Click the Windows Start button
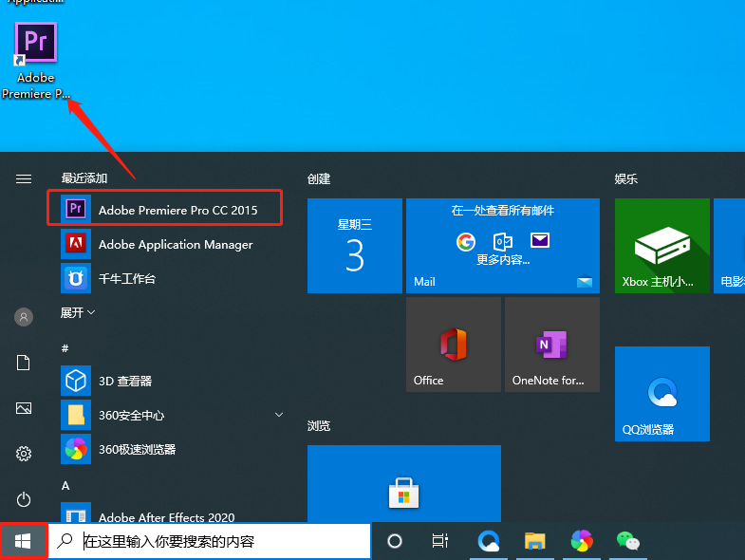This screenshot has height=560, width=745. [23, 541]
